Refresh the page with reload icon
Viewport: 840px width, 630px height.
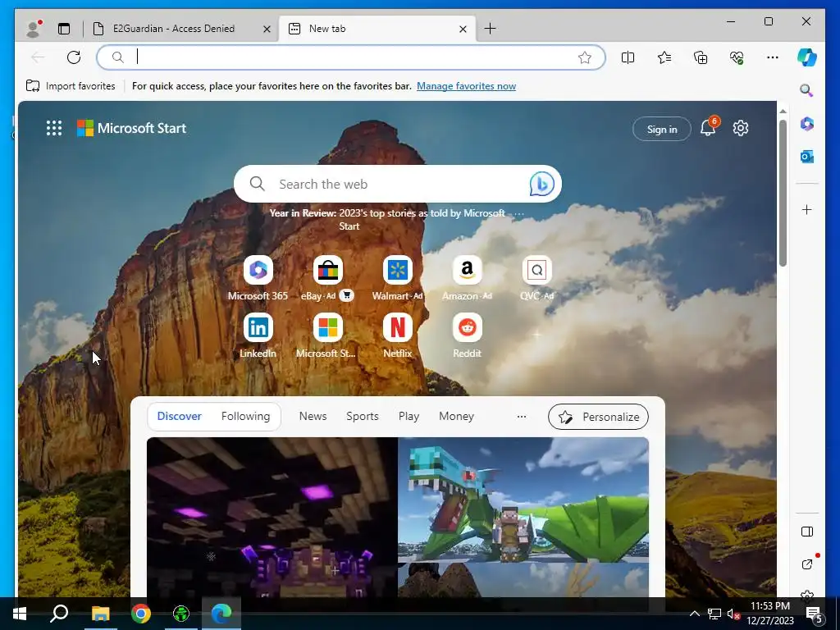[x=74, y=57]
